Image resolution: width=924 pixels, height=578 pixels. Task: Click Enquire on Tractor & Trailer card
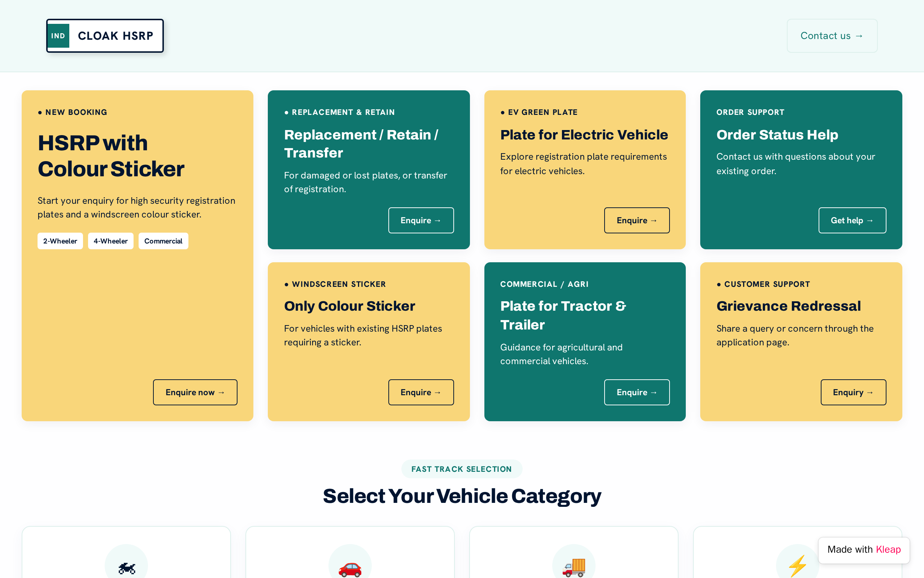coord(637,392)
